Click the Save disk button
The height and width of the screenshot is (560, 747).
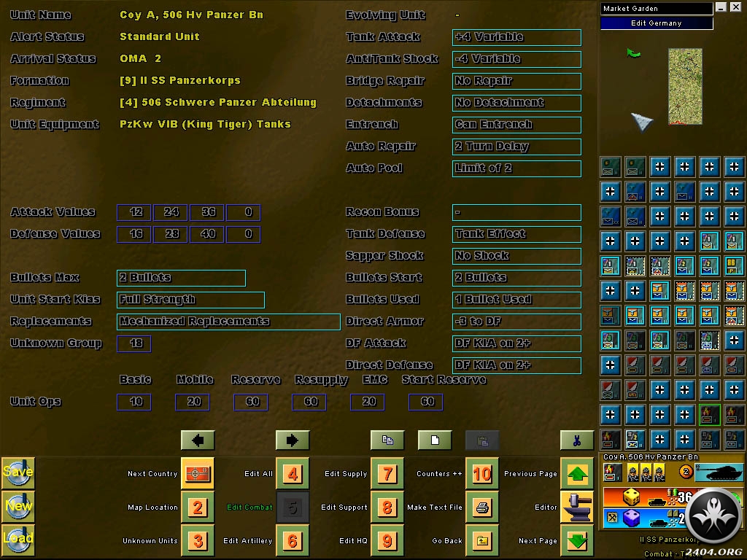pyautogui.click(x=18, y=472)
